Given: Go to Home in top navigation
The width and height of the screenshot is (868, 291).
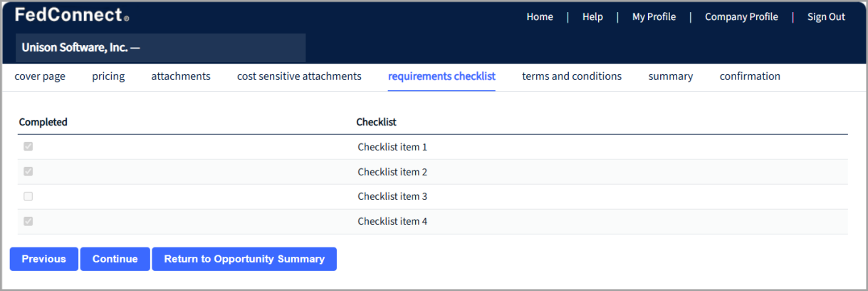Looking at the screenshot, I should 540,17.
